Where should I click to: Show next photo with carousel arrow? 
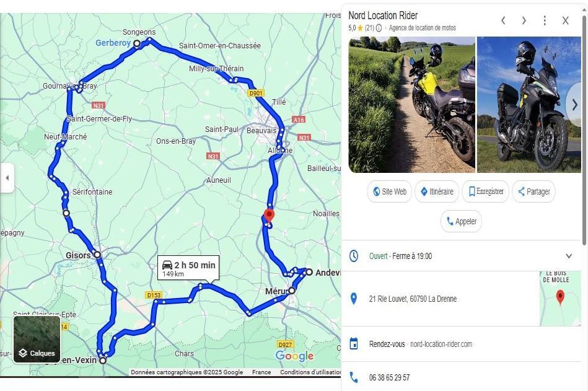pyautogui.click(x=574, y=105)
